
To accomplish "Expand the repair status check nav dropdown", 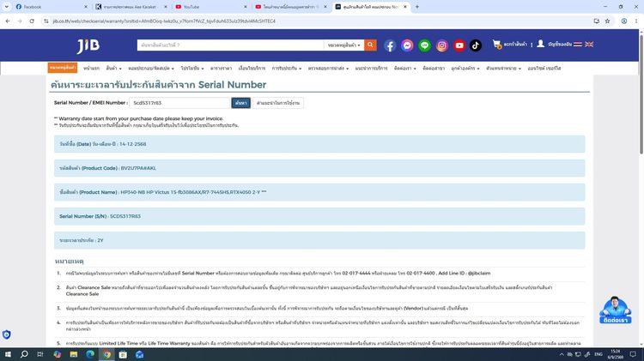I will pyautogui.click(x=328, y=68).
